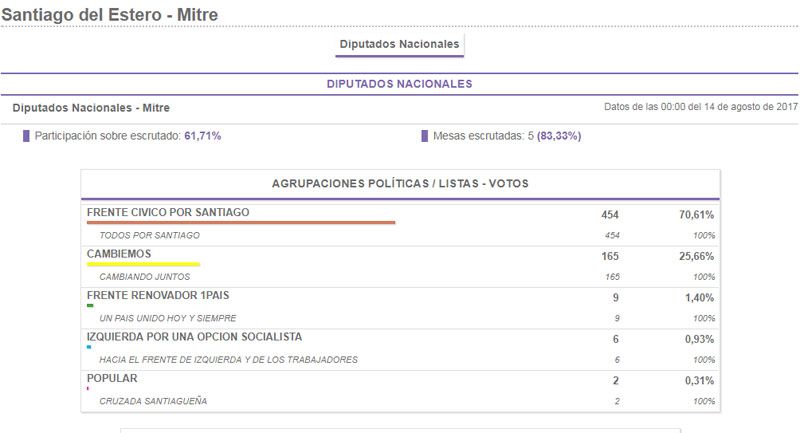Click the Agrupaciones Políticas / Listas - Votos header
Viewport: 800px width, 433px height.
pyautogui.click(x=400, y=184)
